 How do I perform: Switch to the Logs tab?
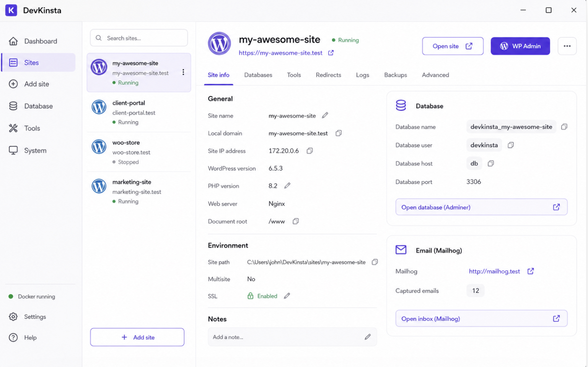point(362,75)
